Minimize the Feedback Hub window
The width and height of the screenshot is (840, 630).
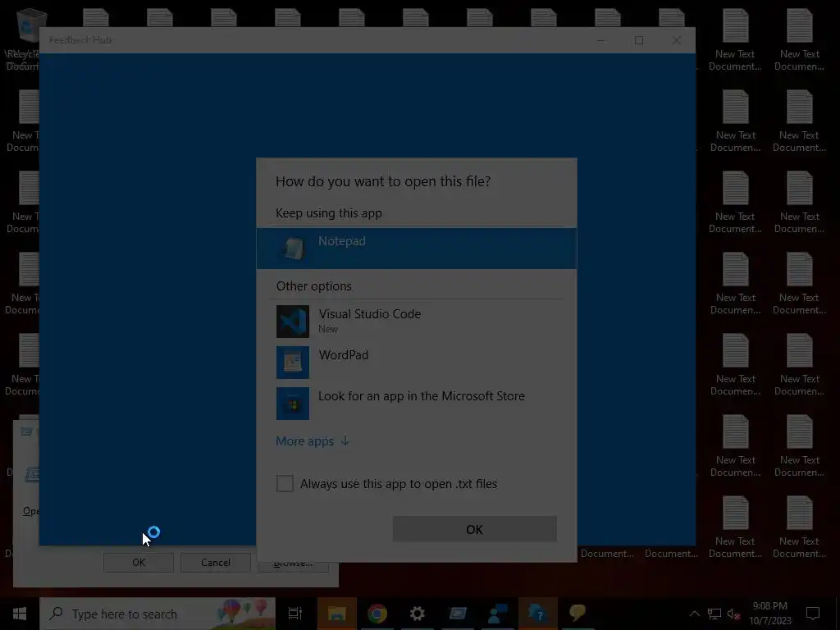[x=601, y=40]
